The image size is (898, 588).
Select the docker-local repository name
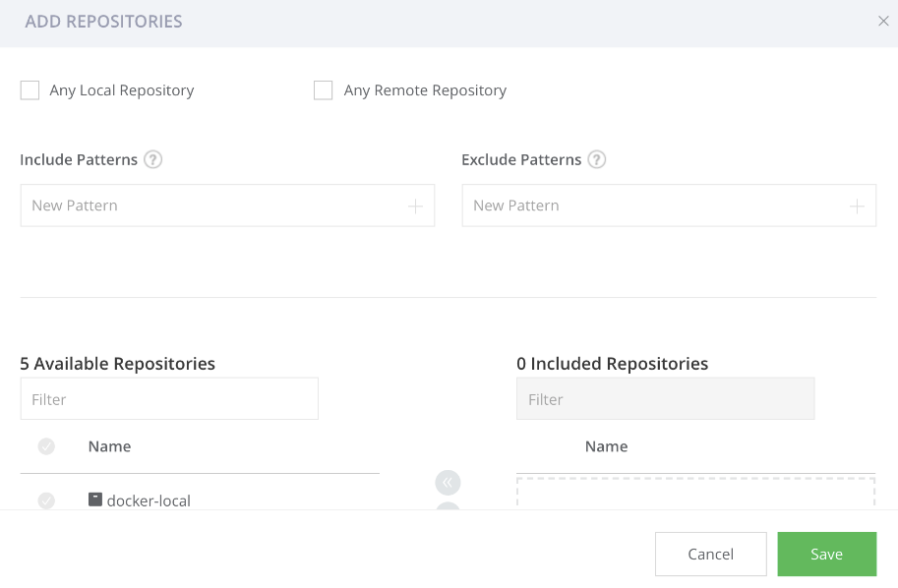pyautogui.click(x=149, y=500)
